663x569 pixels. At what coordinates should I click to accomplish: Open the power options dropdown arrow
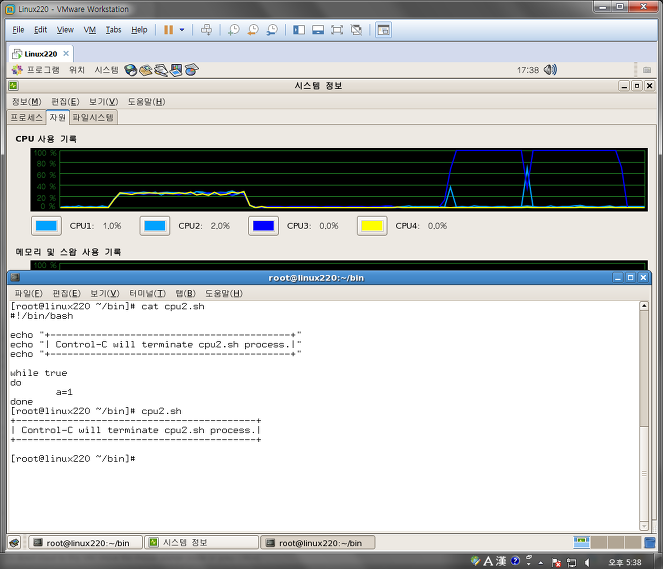point(182,30)
